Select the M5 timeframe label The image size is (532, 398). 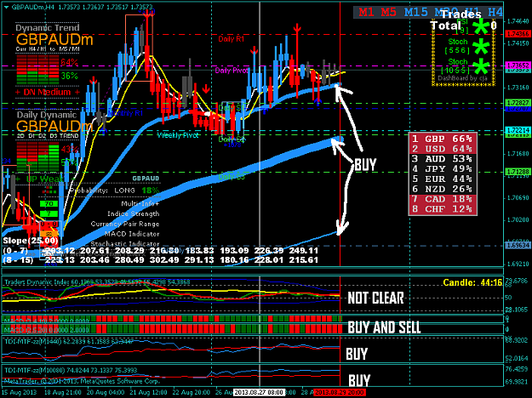pos(388,12)
